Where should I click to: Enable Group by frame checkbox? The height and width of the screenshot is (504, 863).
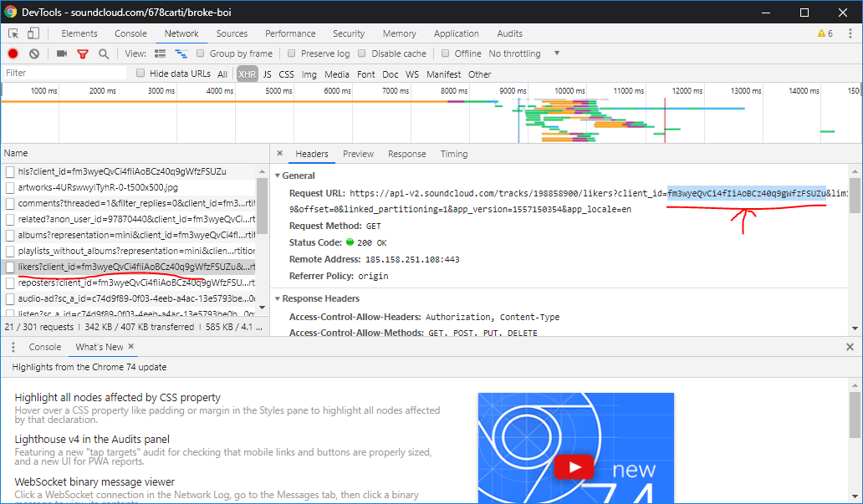[x=201, y=53]
